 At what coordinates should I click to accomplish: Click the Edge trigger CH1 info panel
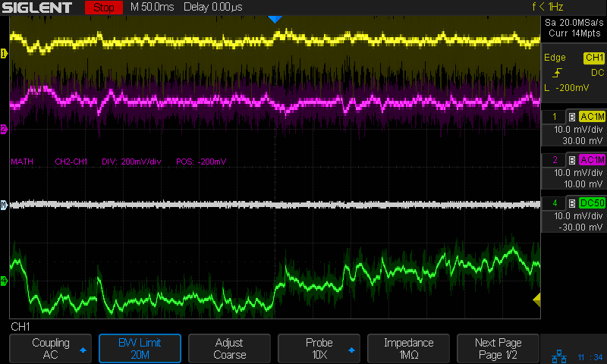coord(574,73)
